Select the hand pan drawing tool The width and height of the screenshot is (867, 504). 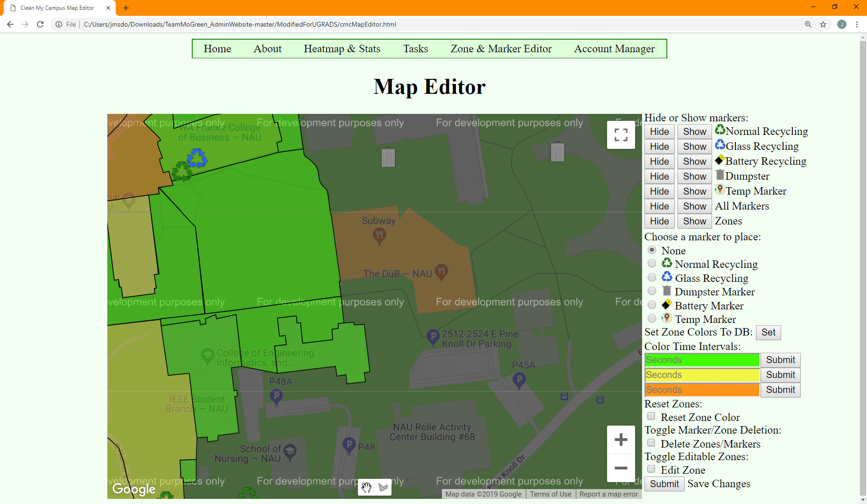(x=366, y=488)
